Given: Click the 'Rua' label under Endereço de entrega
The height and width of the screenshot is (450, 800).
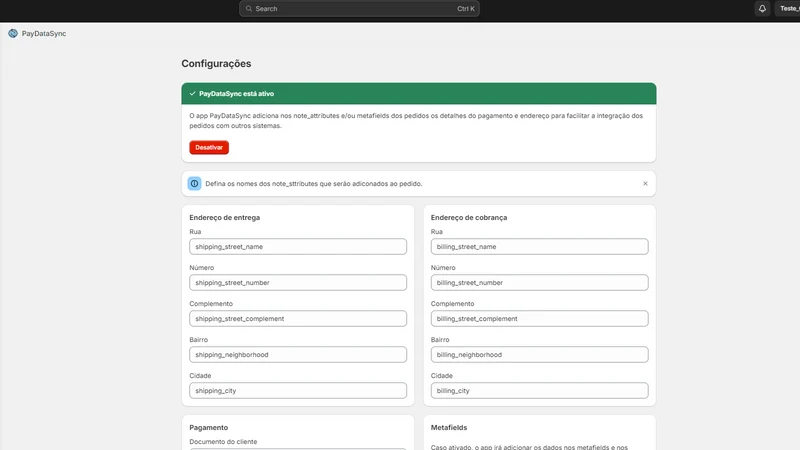Looking at the screenshot, I should coord(195,232).
